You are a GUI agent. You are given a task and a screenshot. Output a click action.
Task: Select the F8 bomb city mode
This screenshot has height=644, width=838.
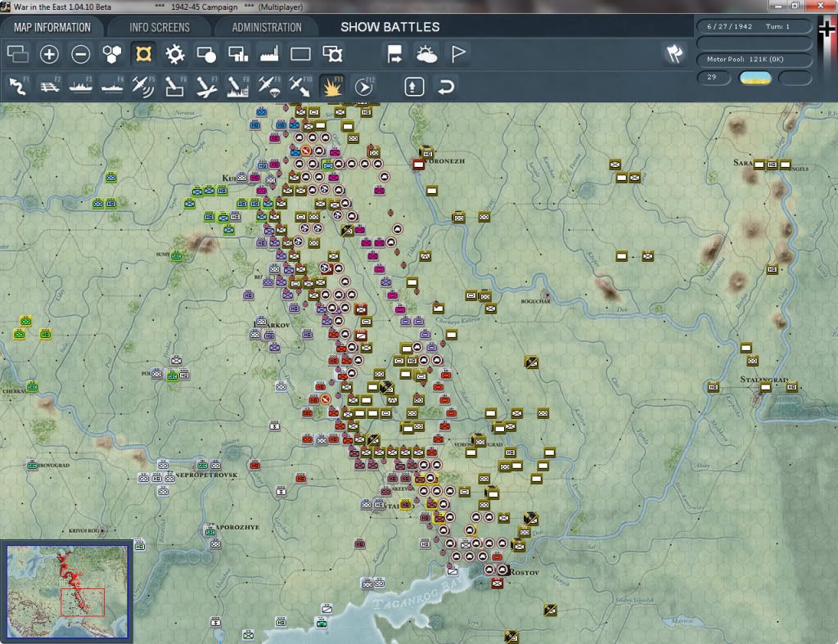(x=238, y=87)
